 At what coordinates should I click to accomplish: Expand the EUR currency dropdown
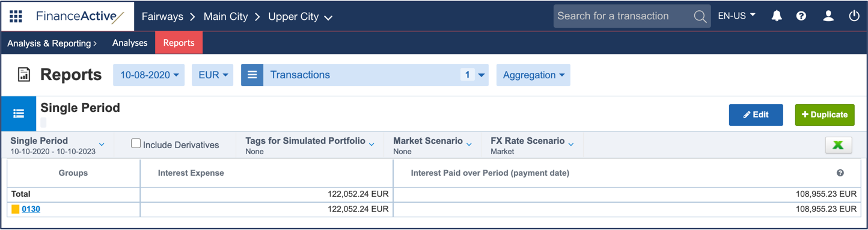click(213, 75)
